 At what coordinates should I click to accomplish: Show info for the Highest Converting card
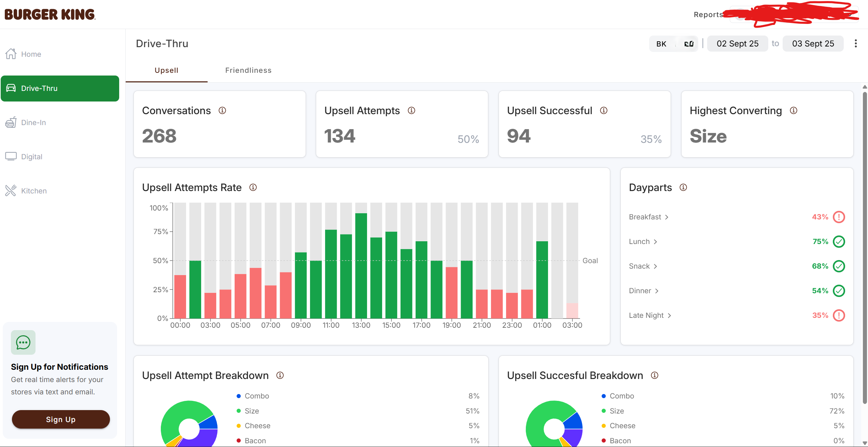point(794,110)
